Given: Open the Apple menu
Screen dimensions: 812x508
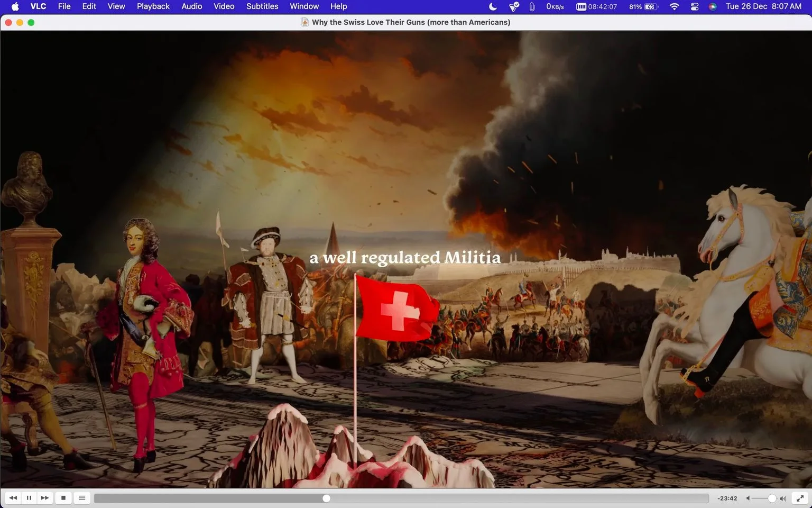Looking at the screenshot, I should pos(15,6).
